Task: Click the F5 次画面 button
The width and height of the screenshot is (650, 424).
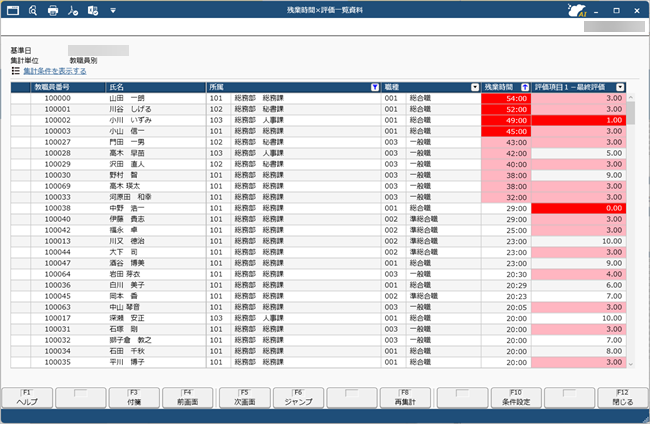Action: [x=245, y=398]
